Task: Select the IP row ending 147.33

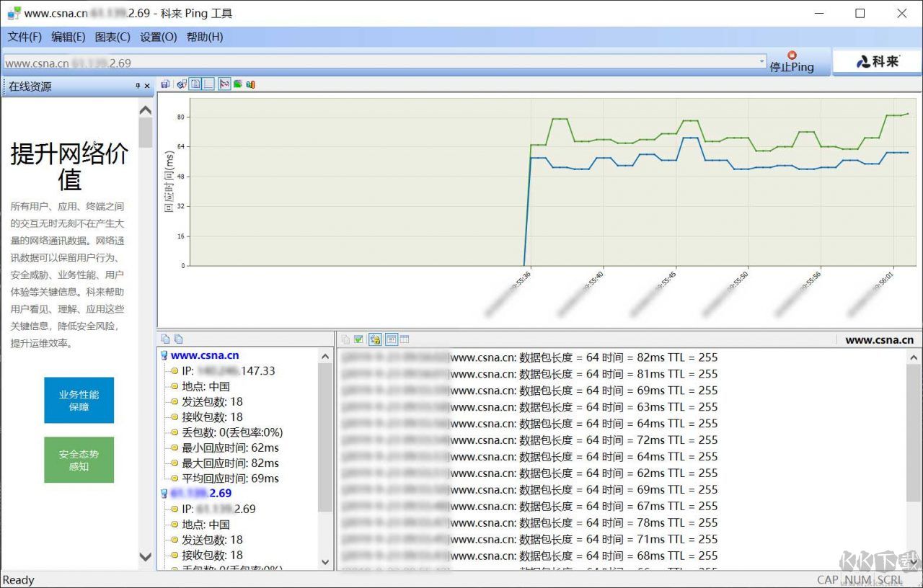Action: point(229,370)
